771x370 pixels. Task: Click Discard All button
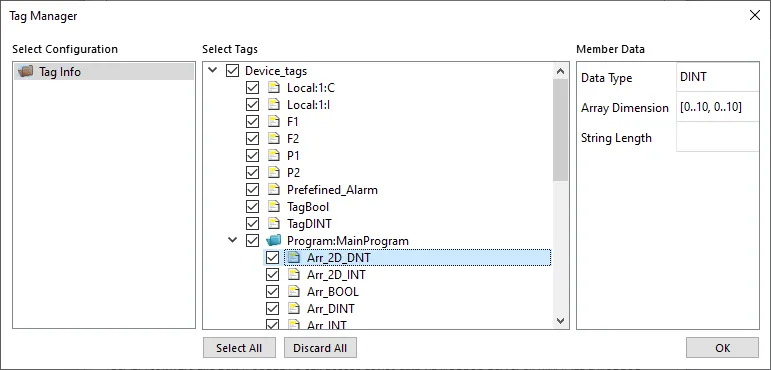pyautogui.click(x=320, y=348)
